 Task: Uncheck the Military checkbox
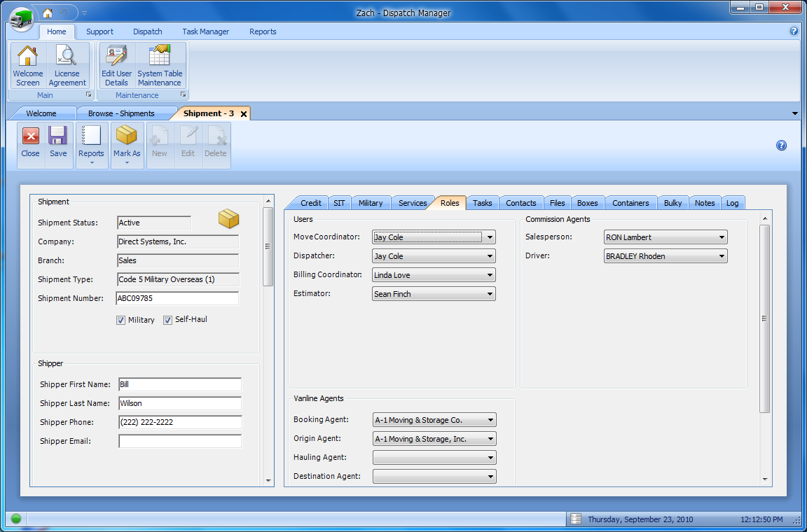[121, 320]
